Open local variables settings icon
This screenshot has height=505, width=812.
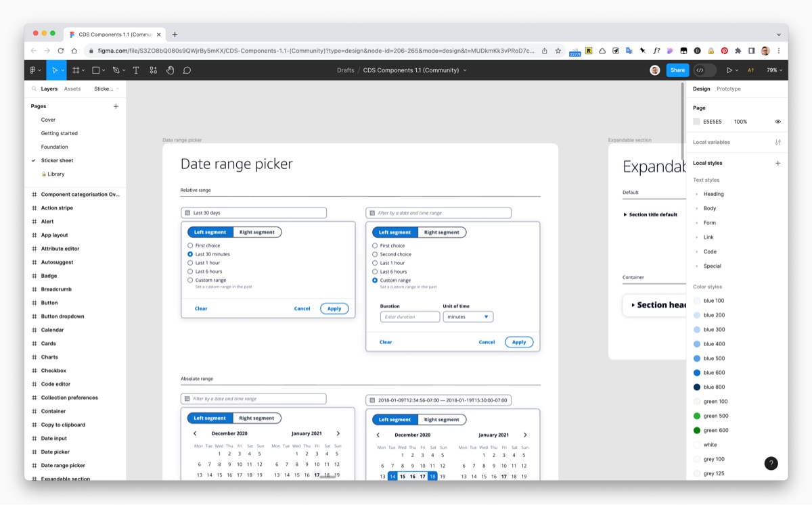[777, 143]
